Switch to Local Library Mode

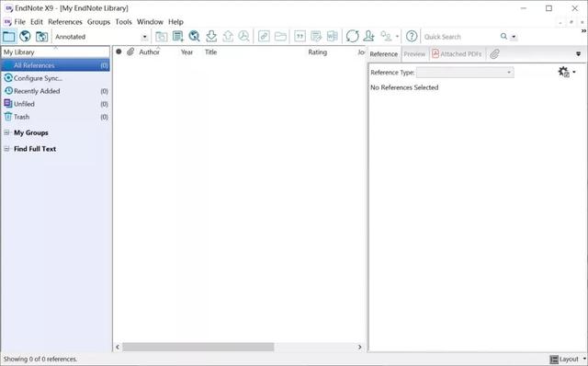point(9,37)
